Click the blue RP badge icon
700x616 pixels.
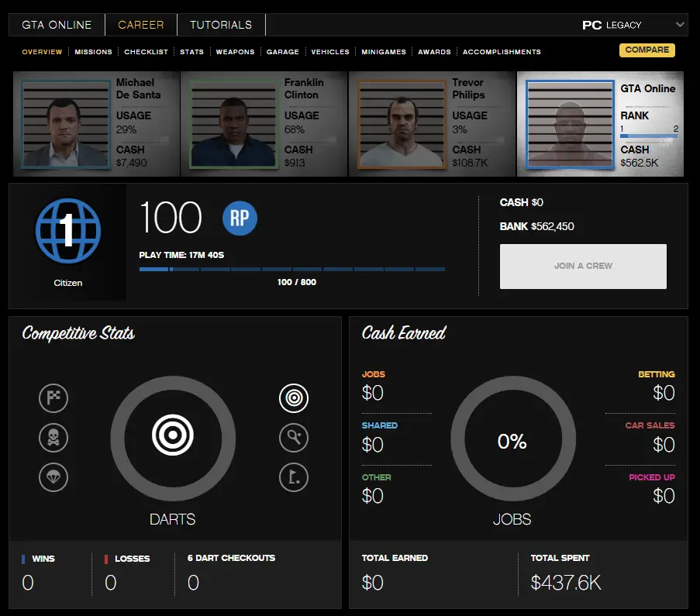(240, 219)
